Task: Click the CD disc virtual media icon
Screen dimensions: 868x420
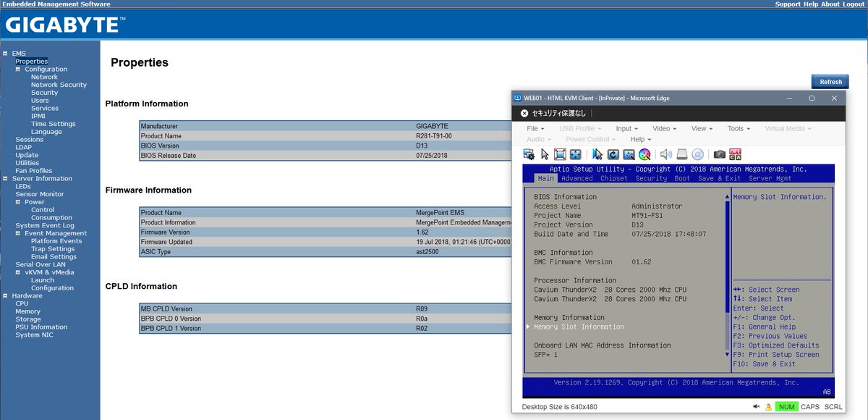Action: (697, 154)
